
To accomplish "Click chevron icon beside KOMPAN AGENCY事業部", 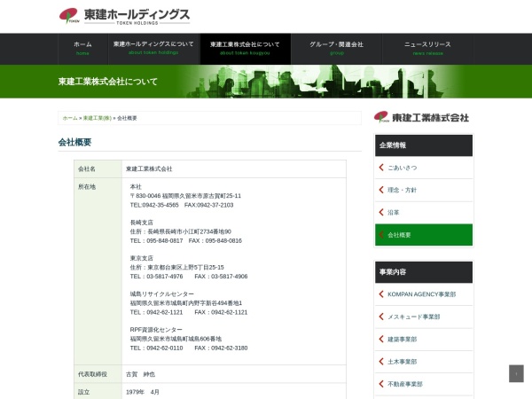I will 381,293.
